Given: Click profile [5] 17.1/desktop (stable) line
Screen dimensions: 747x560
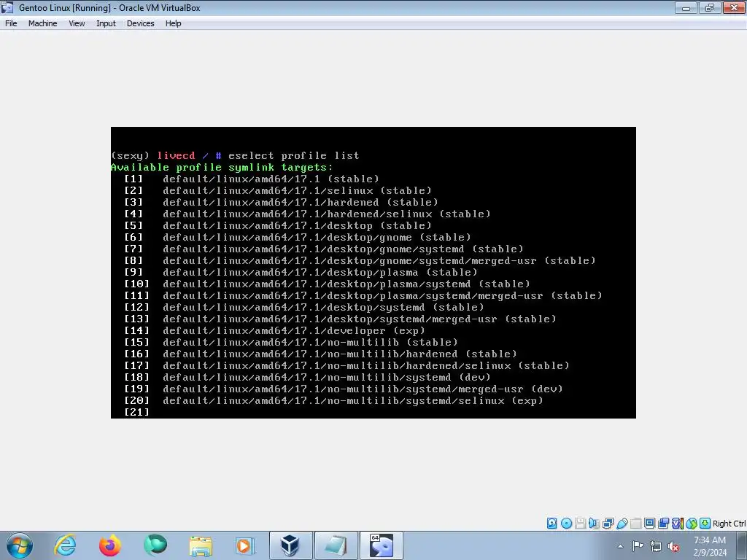Looking at the screenshot, I should pos(278,226).
